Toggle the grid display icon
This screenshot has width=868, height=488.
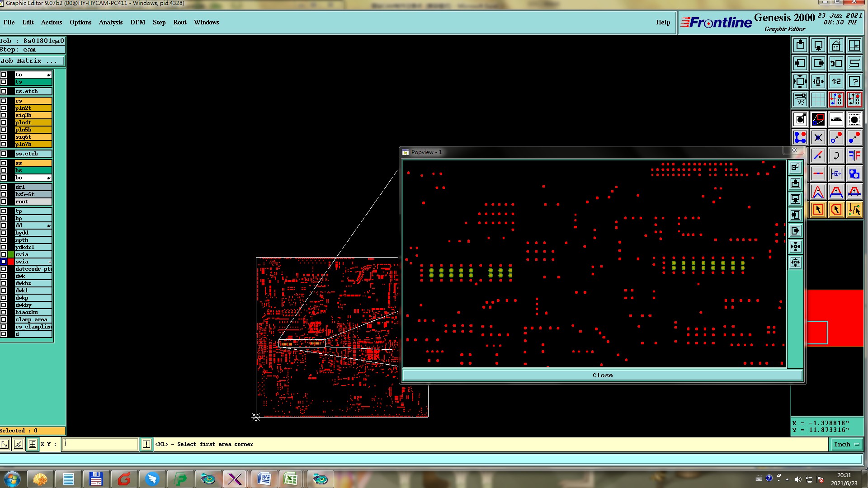click(818, 99)
